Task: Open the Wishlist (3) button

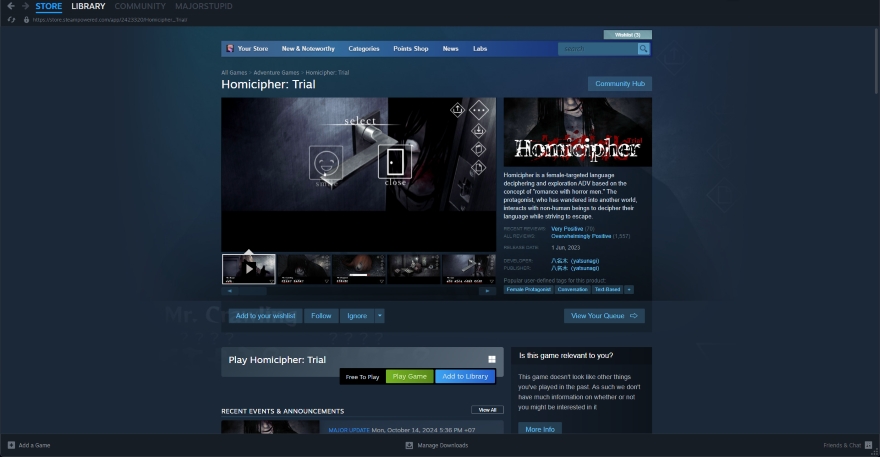Action: click(x=627, y=35)
